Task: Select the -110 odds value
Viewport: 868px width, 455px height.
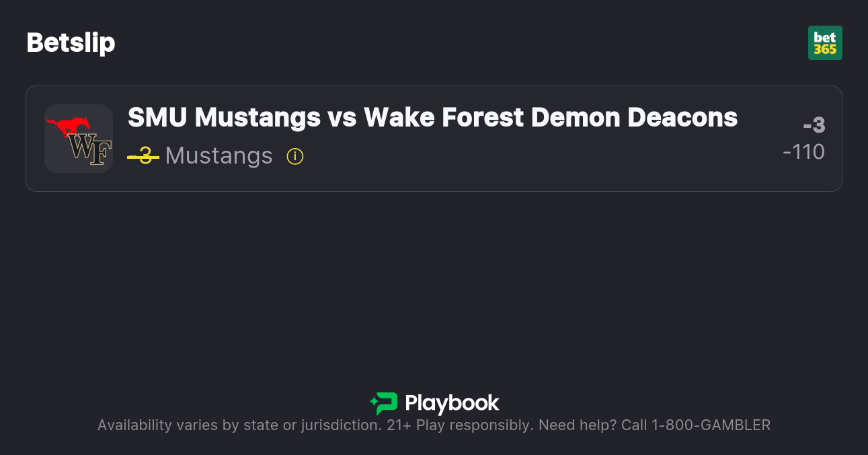Action: 803,152
